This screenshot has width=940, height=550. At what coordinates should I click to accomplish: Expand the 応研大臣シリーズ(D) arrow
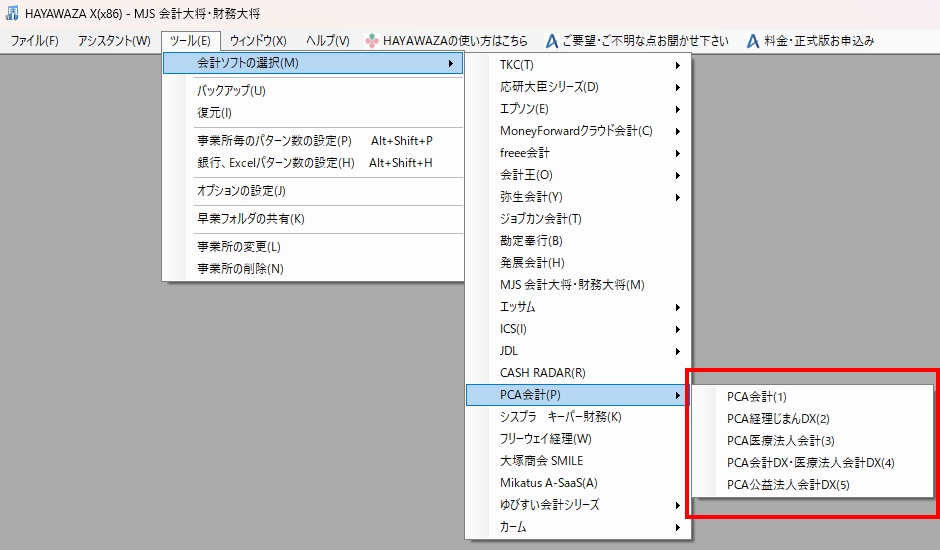click(677, 88)
